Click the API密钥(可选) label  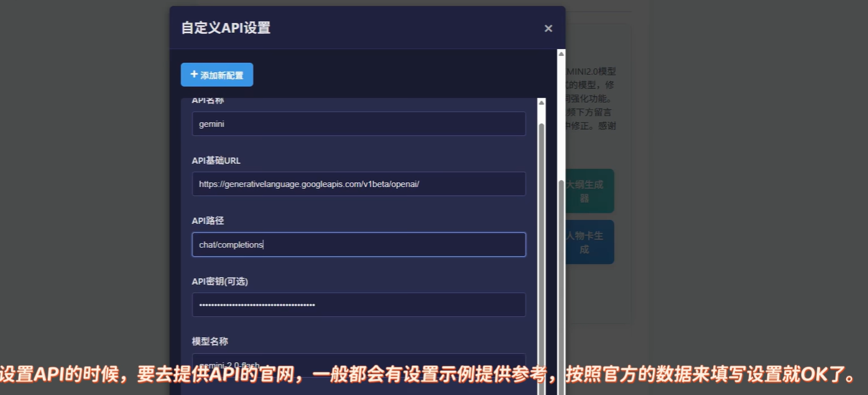(x=219, y=281)
